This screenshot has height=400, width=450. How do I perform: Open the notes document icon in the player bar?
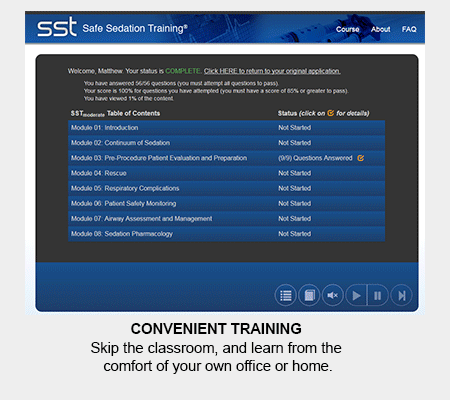309,295
